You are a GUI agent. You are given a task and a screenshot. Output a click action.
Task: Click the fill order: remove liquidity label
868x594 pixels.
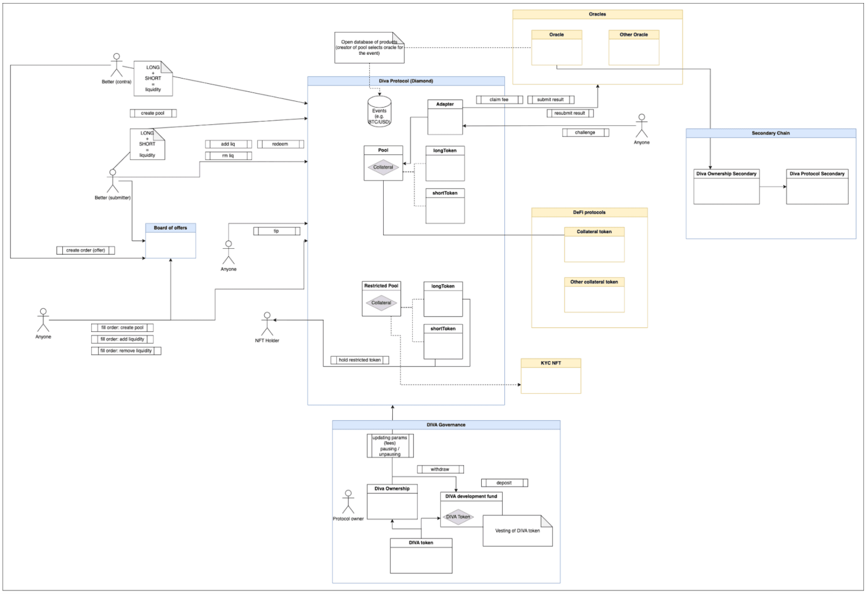pyautogui.click(x=126, y=351)
